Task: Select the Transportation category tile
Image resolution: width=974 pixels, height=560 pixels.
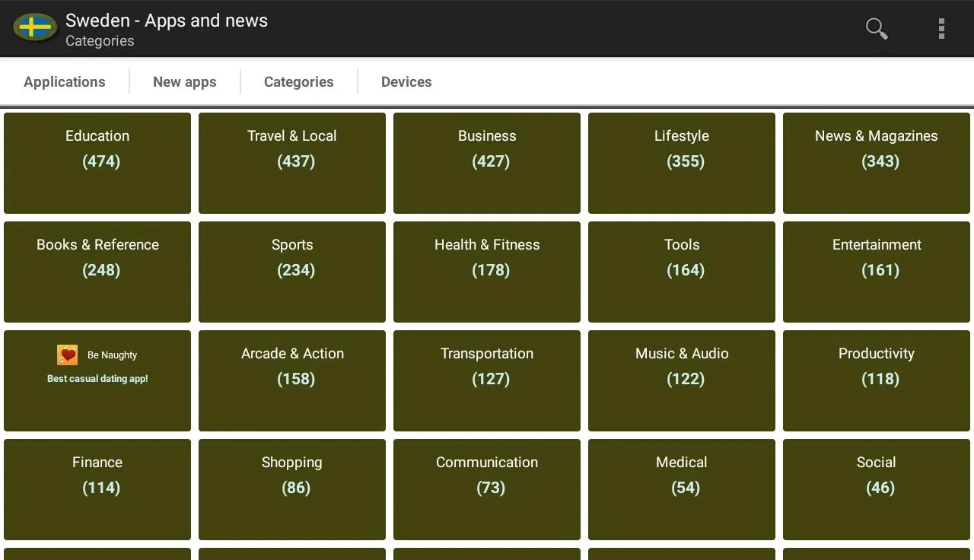Action: point(487,380)
